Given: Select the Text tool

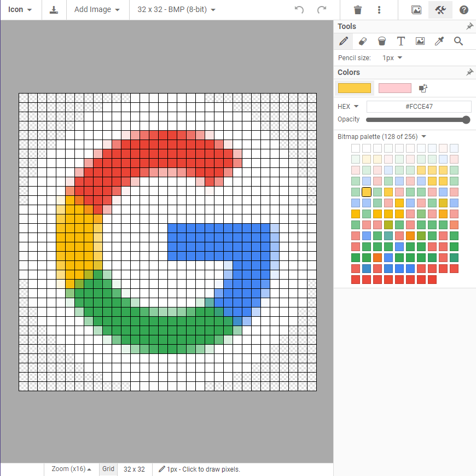Looking at the screenshot, I should [x=401, y=41].
